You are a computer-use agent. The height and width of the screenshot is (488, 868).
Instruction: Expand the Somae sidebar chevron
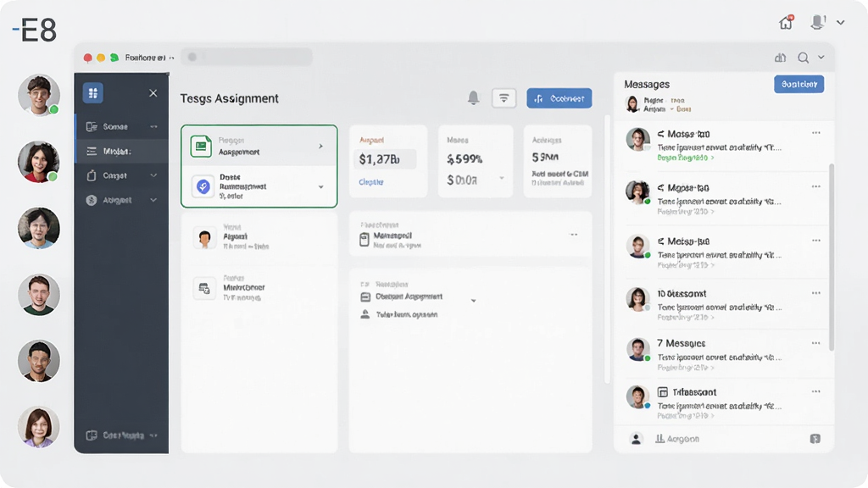click(x=153, y=127)
